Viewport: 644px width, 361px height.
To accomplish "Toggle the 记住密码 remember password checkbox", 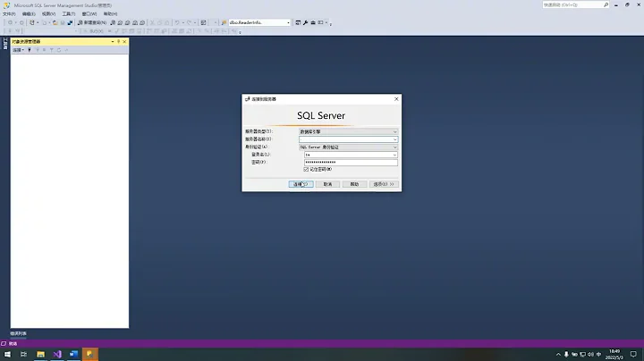I will (x=306, y=169).
